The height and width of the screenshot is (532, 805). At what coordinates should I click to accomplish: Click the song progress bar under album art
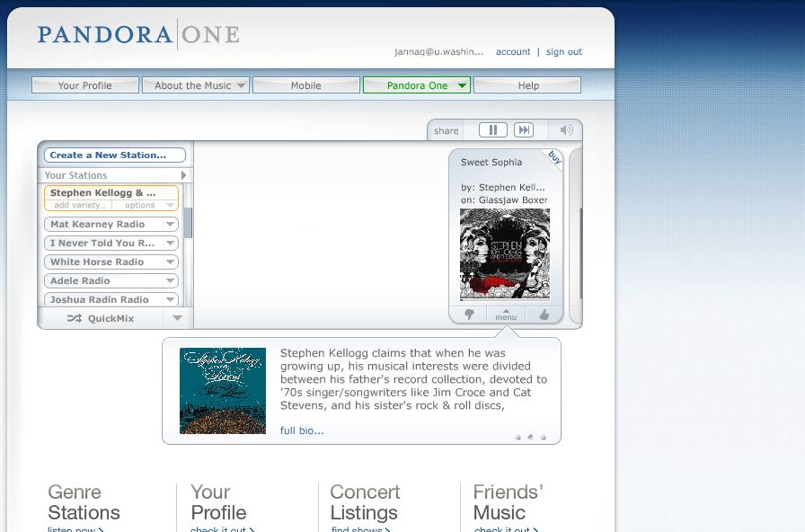(x=505, y=300)
